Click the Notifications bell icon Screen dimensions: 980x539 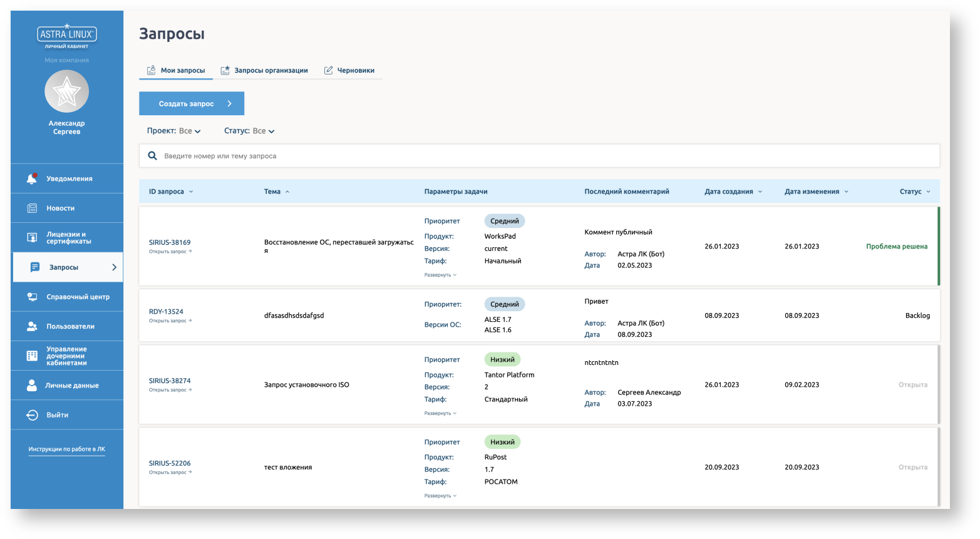pos(31,179)
